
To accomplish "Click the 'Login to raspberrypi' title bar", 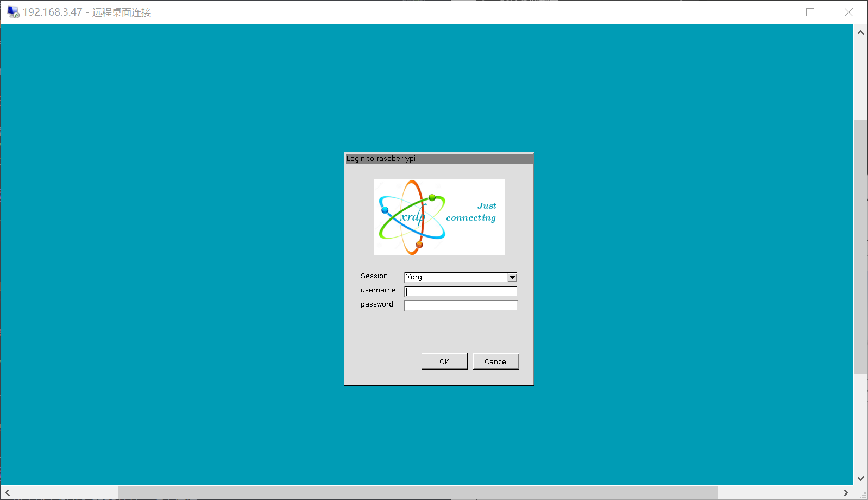I will click(439, 159).
